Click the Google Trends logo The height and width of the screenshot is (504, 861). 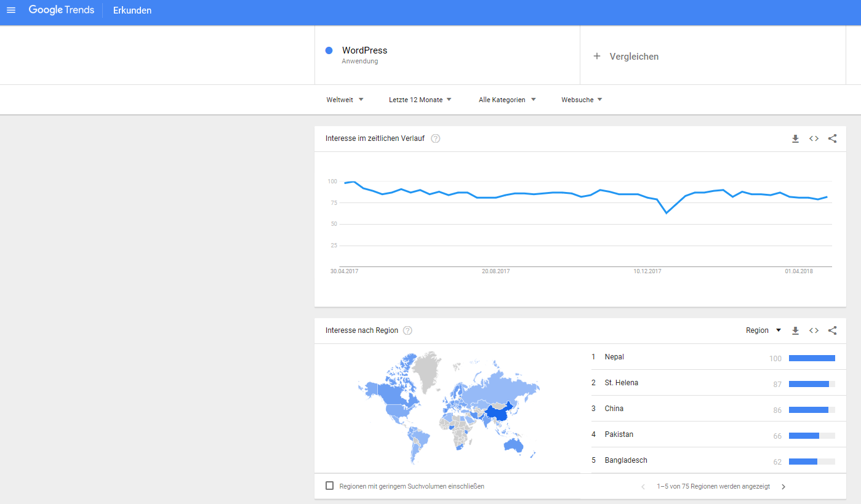pos(61,10)
